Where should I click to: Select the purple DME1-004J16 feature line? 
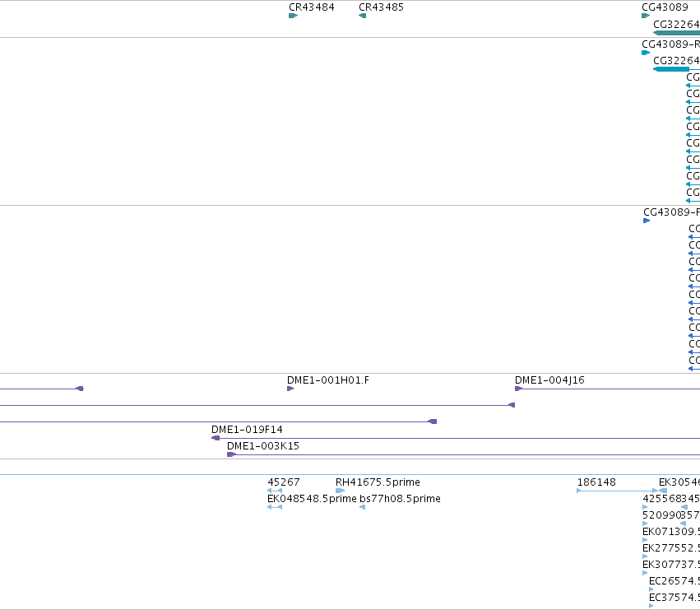[x=608, y=389]
